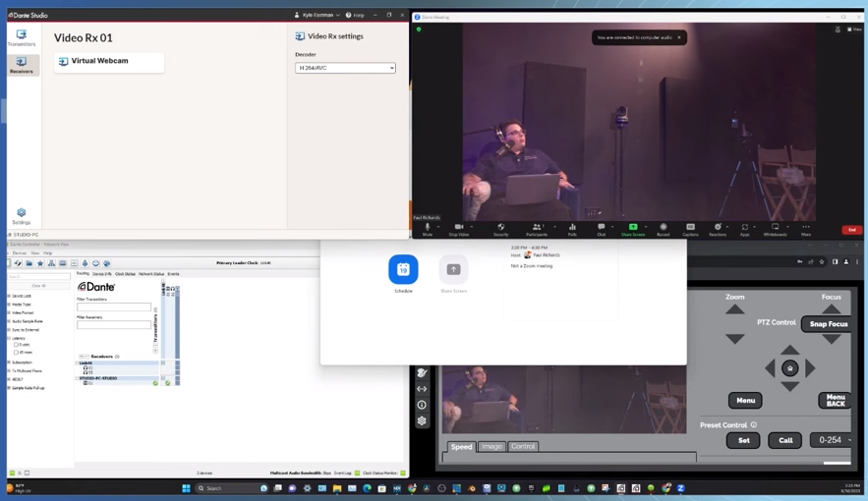Switch to Clock Status tab

125,274
